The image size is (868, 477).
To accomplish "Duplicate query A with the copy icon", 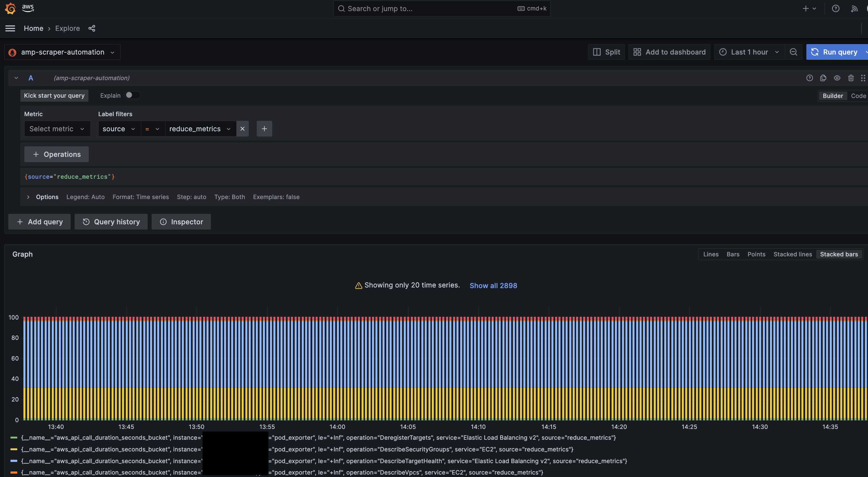I will click(x=823, y=78).
